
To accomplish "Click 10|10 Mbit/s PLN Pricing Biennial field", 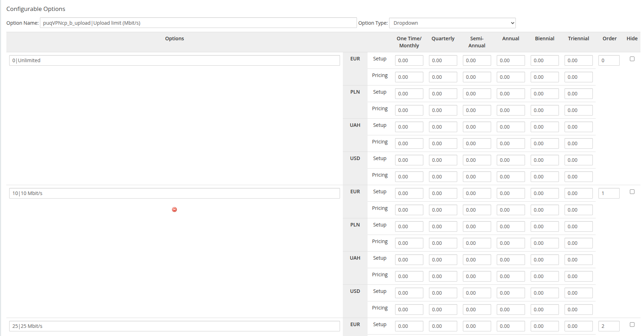I will pos(545,243).
